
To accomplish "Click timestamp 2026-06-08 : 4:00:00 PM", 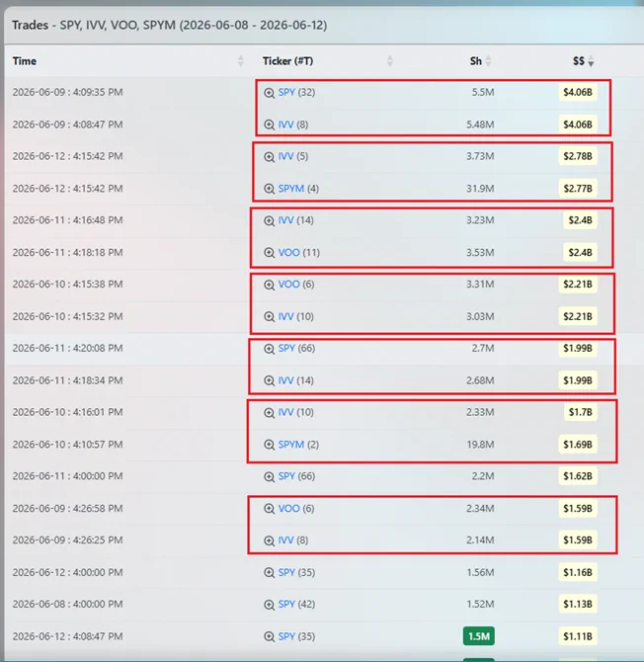I will click(67, 604).
